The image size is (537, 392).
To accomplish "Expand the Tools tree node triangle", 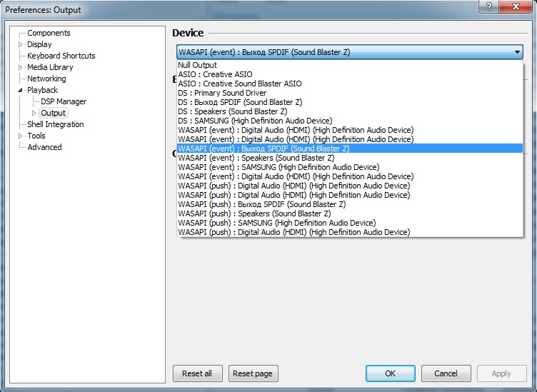I will 20,136.
